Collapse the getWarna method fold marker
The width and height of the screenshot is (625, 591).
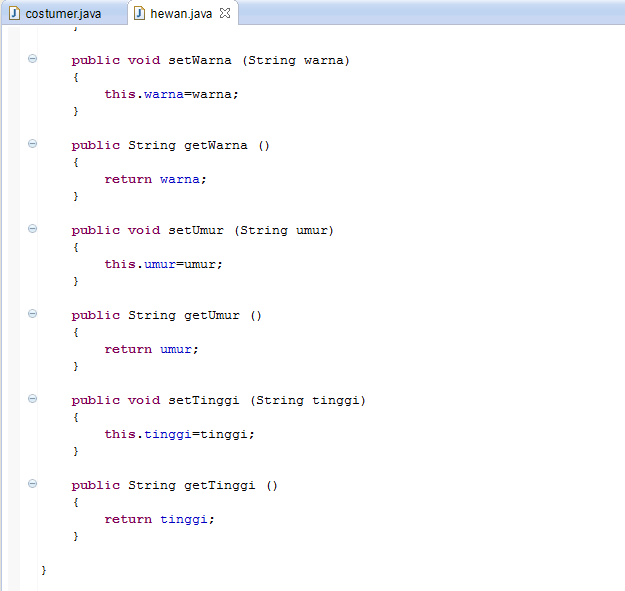pyautogui.click(x=32, y=143)
